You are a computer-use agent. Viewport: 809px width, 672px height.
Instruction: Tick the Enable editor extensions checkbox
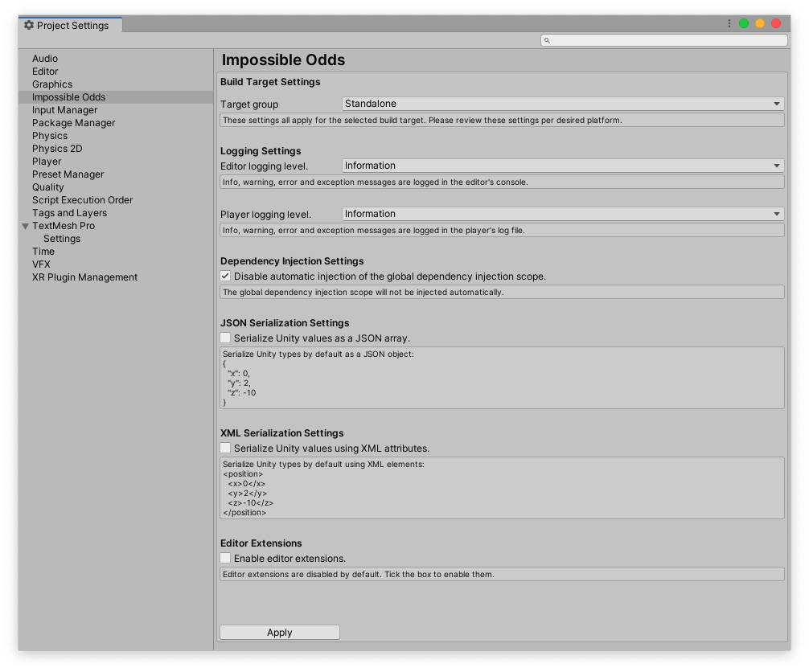[x=225, y=558]
